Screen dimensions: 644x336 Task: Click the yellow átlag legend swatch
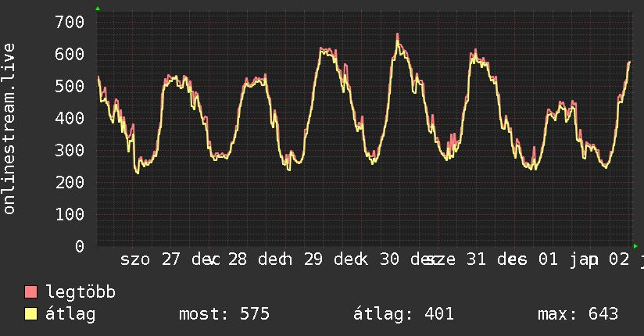(x=30, y=314)
